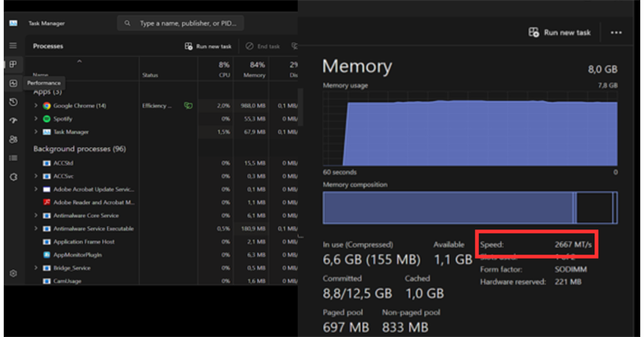Click the Memory composition bar
Screen dimensions: 644x337
coord(470,207)
